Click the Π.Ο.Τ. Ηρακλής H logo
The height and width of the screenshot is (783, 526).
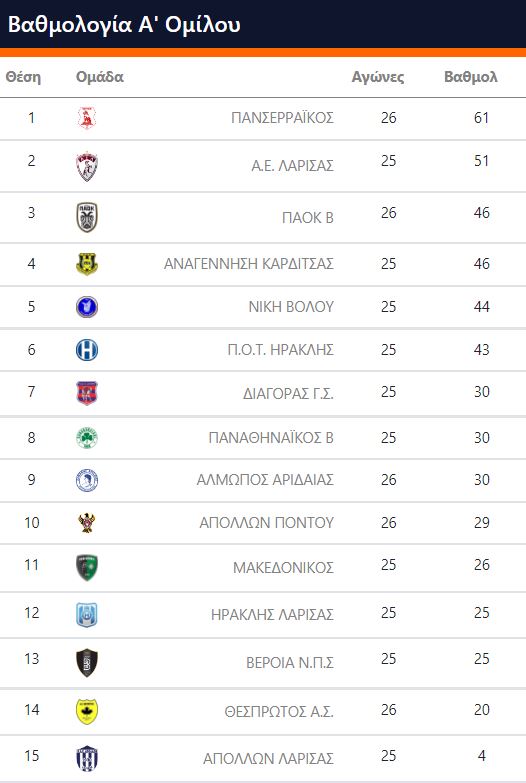(86, 350)
